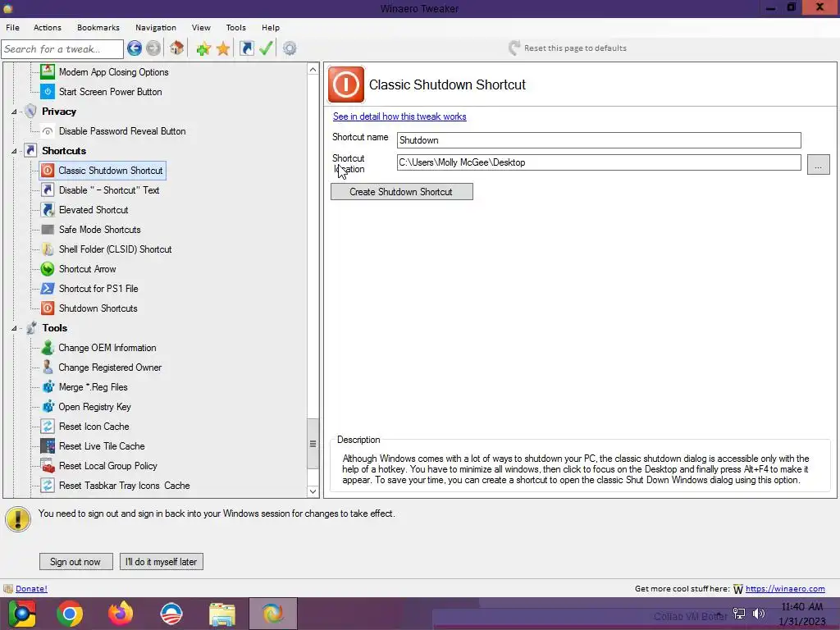Screen dimensions: 840x630
Task: Select Safe Mode Shortcuts item
Action: pyautogui.click(x=99, y=230)
